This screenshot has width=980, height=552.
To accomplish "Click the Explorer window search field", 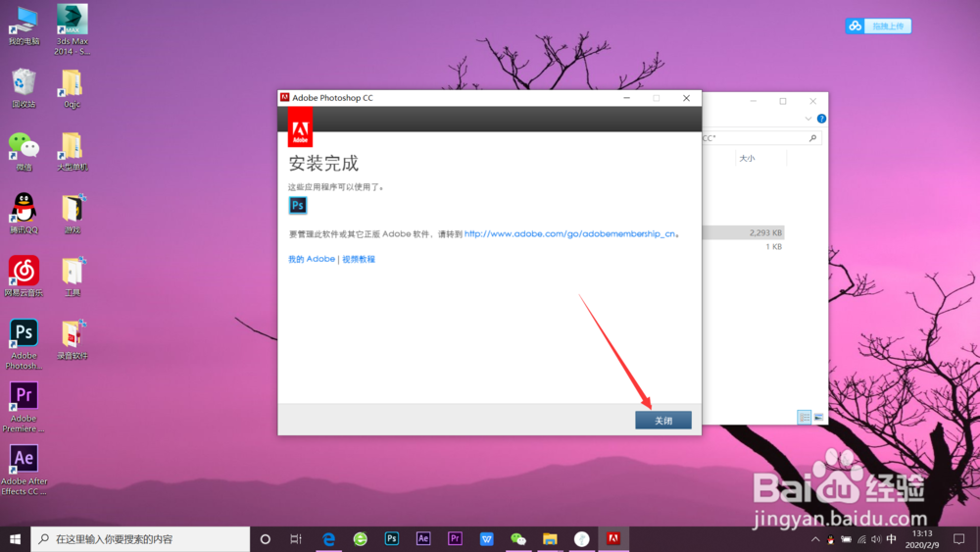I will (760, 138).
